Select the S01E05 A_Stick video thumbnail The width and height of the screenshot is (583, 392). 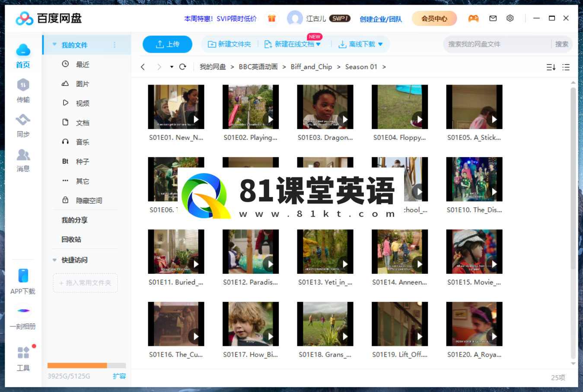474,107
